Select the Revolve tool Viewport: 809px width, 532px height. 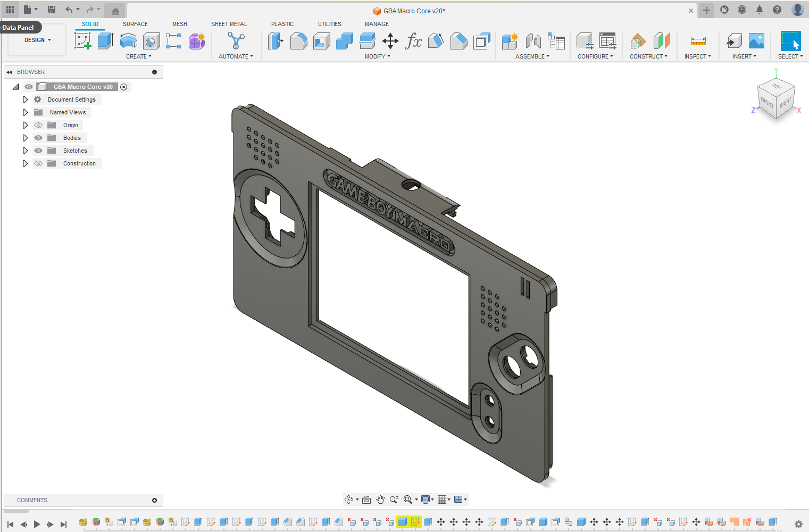point(129,41)
